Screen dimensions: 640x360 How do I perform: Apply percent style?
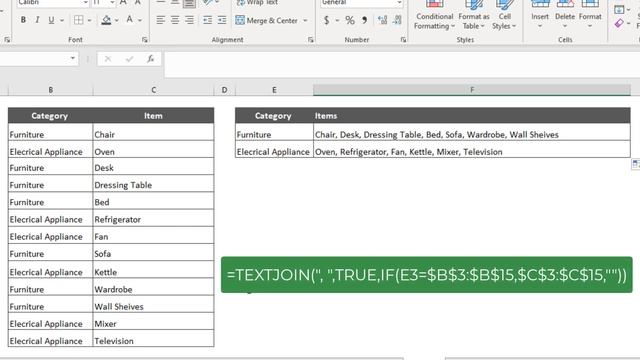click(350, 20)
